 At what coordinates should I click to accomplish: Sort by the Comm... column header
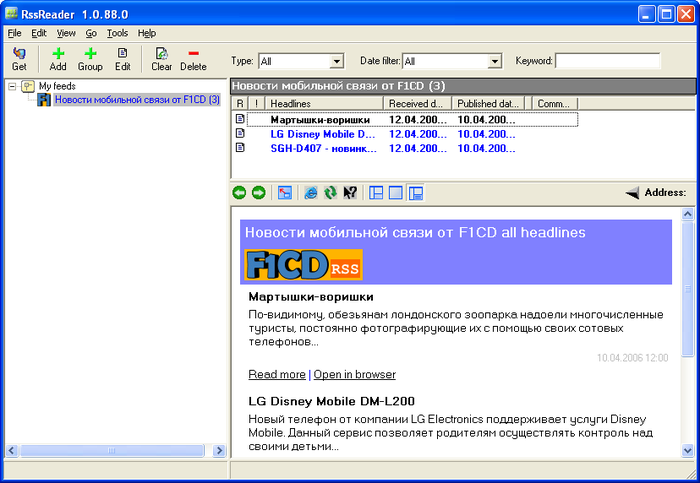coord(555,104)
